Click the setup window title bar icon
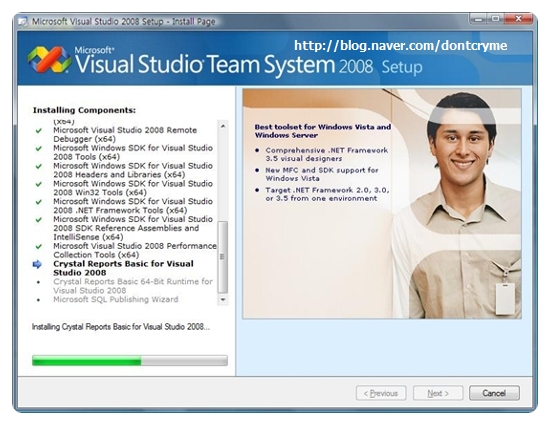This screenshot has height=425, width=550. [x=23, y=22]
